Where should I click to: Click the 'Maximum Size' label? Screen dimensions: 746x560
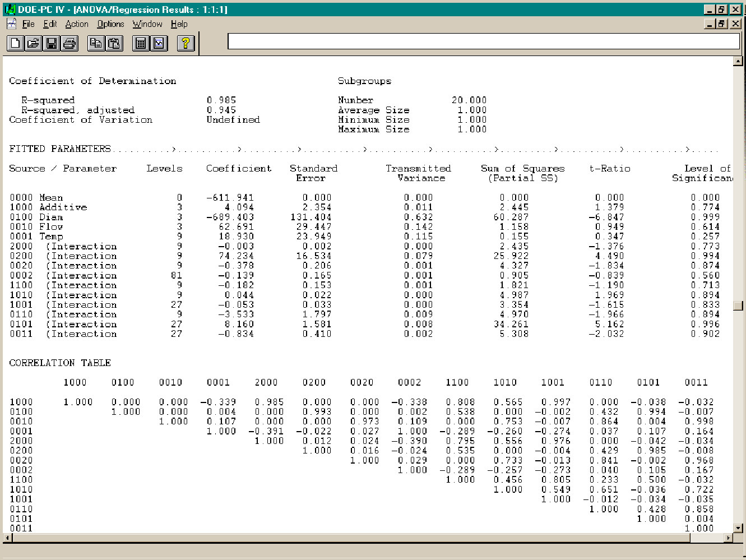click(374, 129)
